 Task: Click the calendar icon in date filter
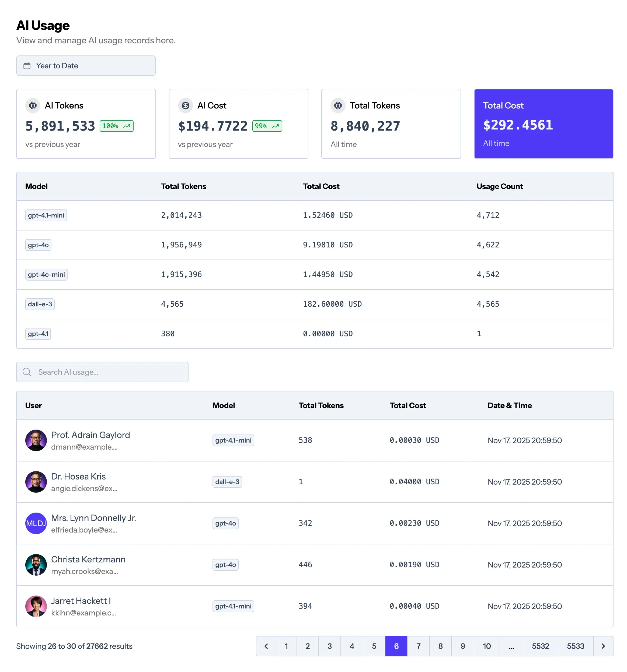pos(27,66)
